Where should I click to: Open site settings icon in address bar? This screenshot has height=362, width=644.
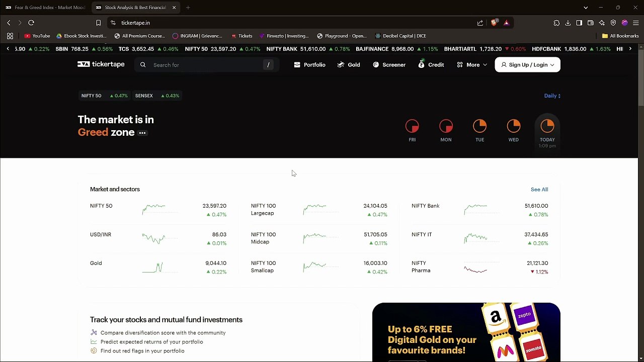click(113, 23)
